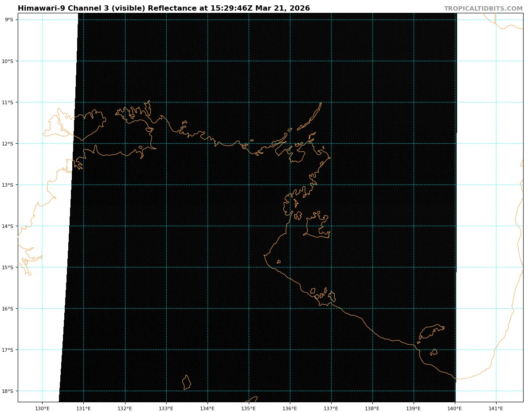Screen dimensions: 532x412
Task: Click gridline intersection at 12°S and 134°E
Action: coord(207,143)
